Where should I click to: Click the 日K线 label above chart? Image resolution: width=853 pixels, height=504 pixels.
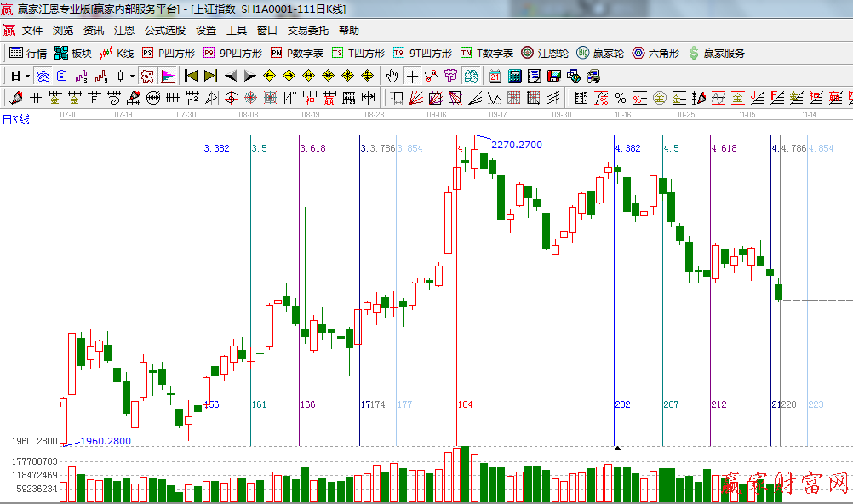[x=15, y=119]
